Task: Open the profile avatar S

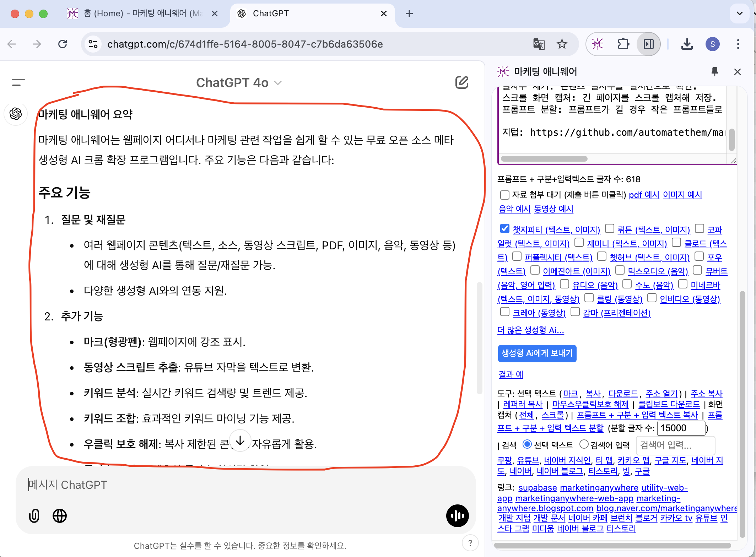Action: coord(712,44)
